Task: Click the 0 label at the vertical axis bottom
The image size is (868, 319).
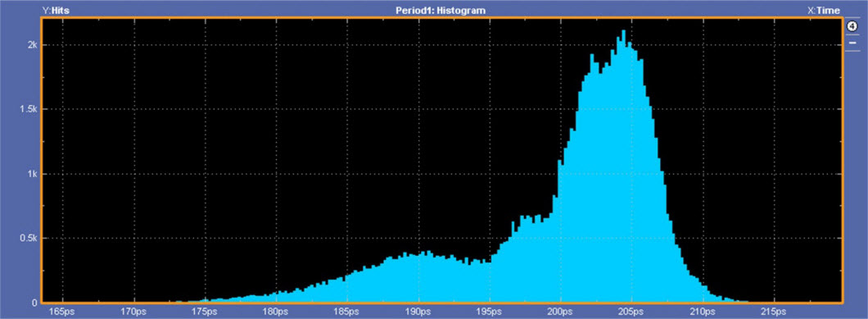Action: tap(35, 303)
